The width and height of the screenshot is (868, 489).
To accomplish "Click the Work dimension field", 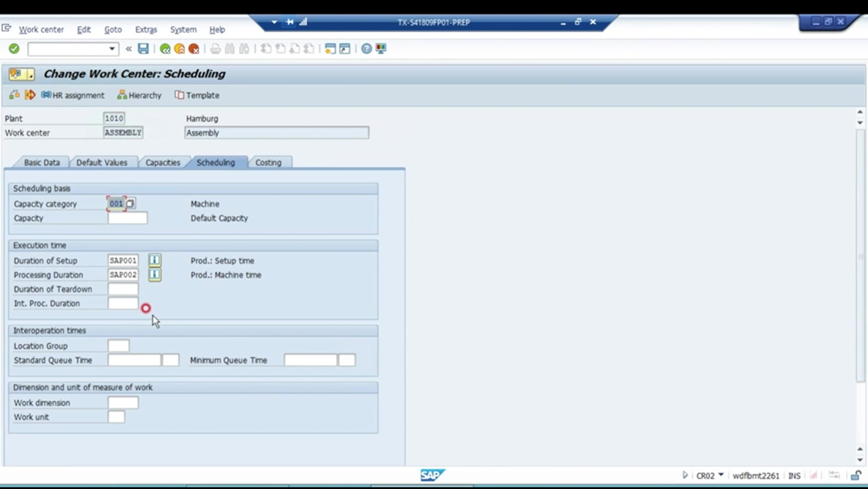I will (x=123, y=403).
